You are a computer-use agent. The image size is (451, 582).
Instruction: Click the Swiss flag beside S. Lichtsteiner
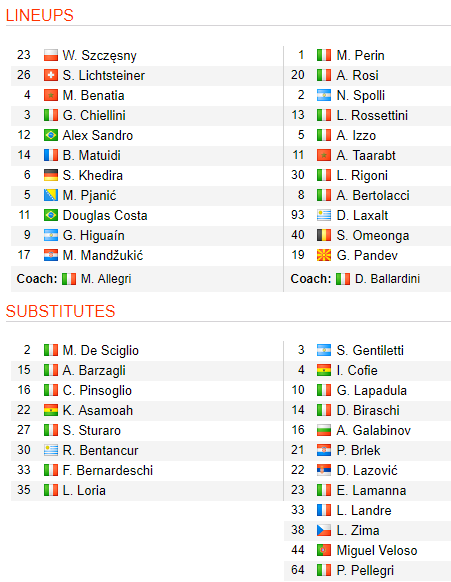(x=51, y=75)
